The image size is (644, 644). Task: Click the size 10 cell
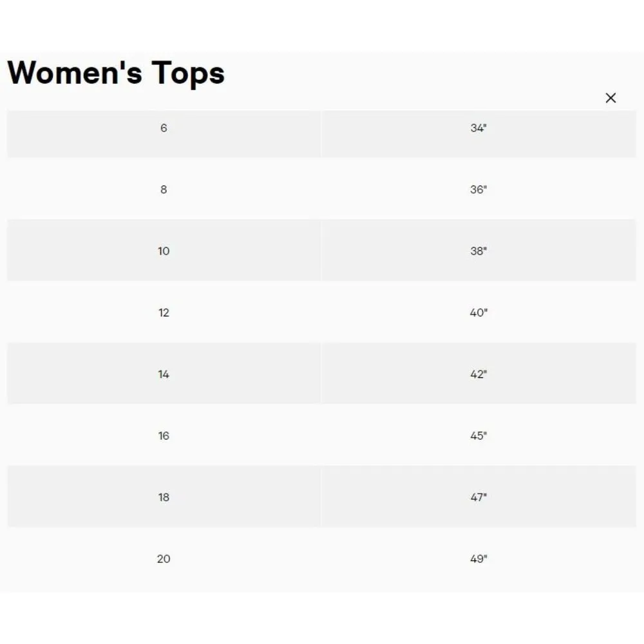tap(164, 251)
